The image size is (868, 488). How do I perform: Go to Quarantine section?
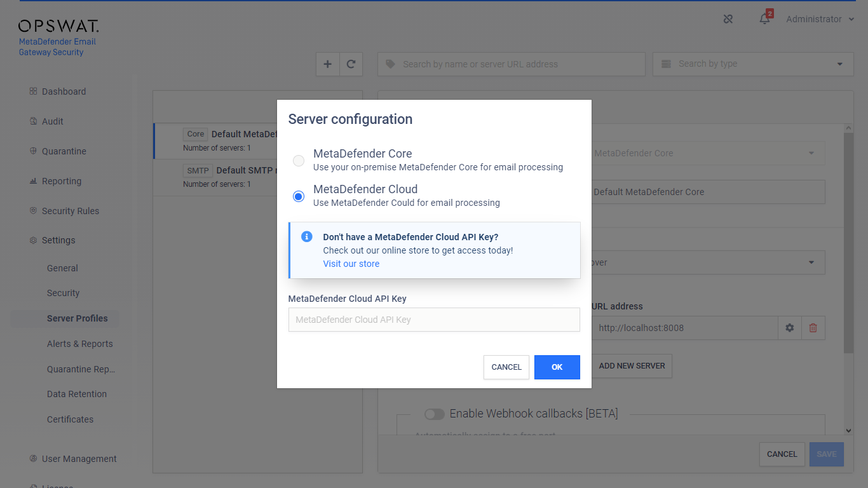click(64, 151)
